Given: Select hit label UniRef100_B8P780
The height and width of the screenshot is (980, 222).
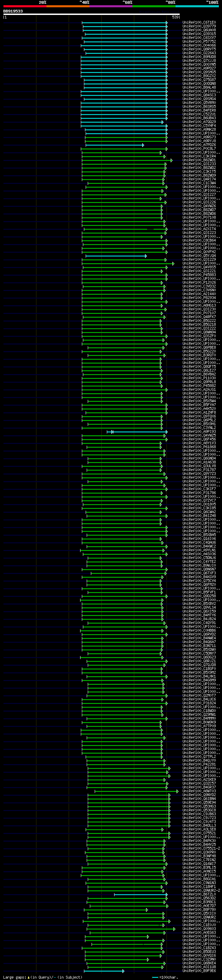Looking at the screenshot, I should point(199,909).
